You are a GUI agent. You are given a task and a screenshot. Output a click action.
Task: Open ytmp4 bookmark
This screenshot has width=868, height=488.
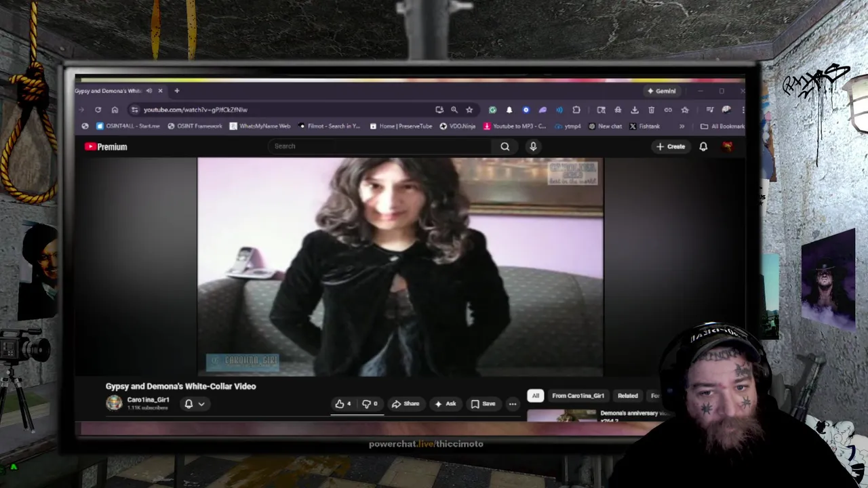[568, 126]
